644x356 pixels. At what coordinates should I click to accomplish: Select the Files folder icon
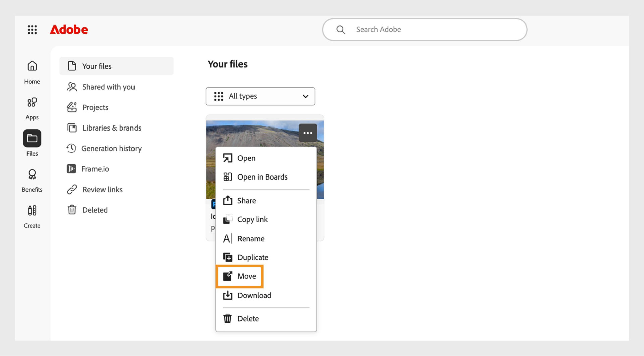(x=32, y=138)
